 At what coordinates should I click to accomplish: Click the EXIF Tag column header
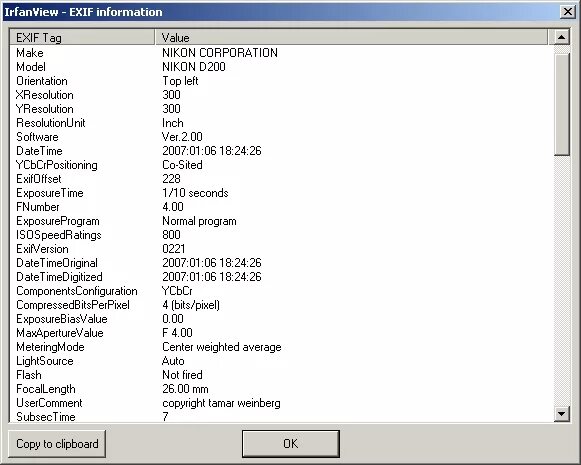82,37
